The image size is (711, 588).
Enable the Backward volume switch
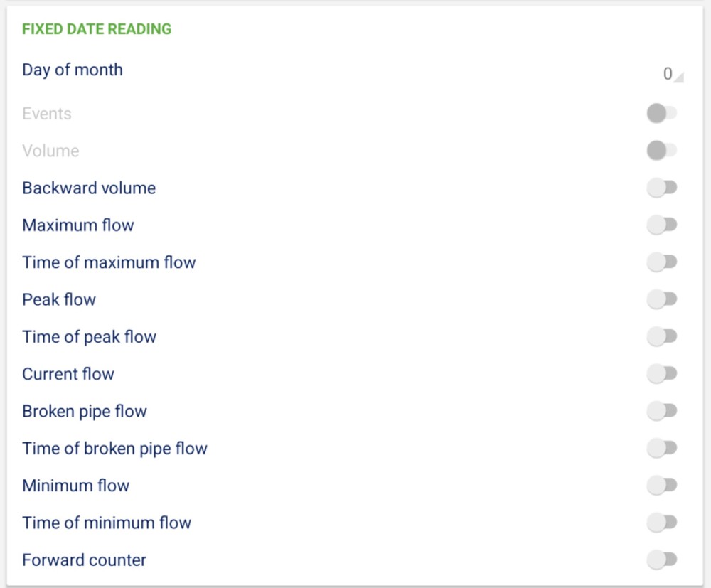[x=662, y=188]
